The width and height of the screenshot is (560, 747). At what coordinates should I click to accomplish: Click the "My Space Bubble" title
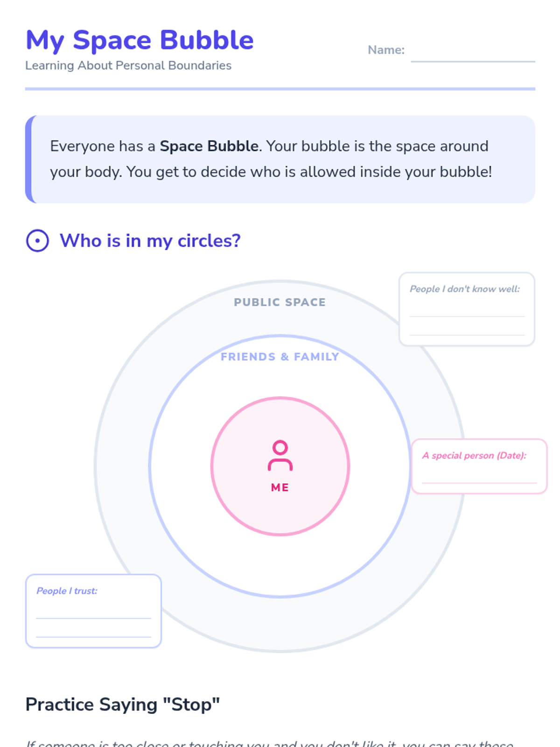coord(140,40)
